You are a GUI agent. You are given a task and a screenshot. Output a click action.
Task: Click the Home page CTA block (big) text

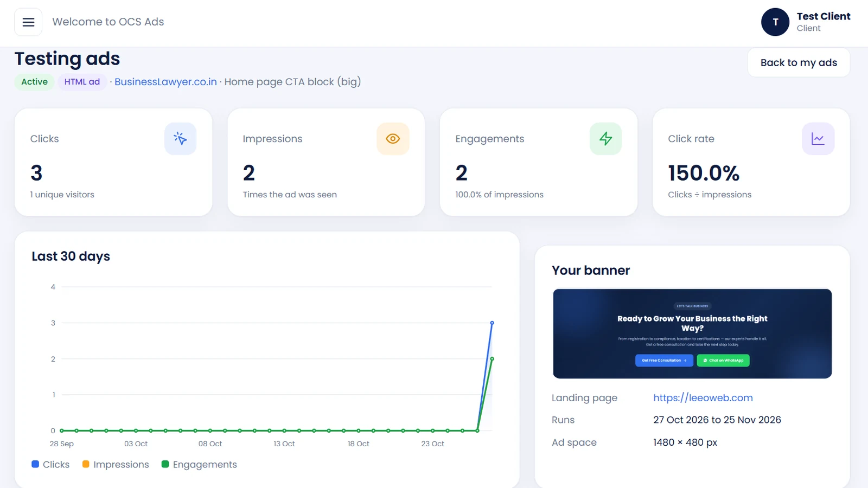[x=292, y=82]
